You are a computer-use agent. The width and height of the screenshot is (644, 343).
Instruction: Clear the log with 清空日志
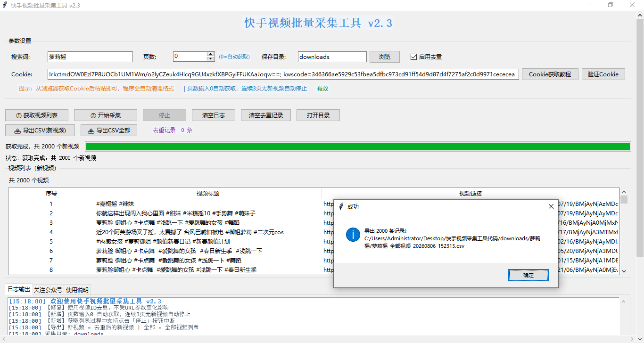pyautogui.click(x=214, y=115)
